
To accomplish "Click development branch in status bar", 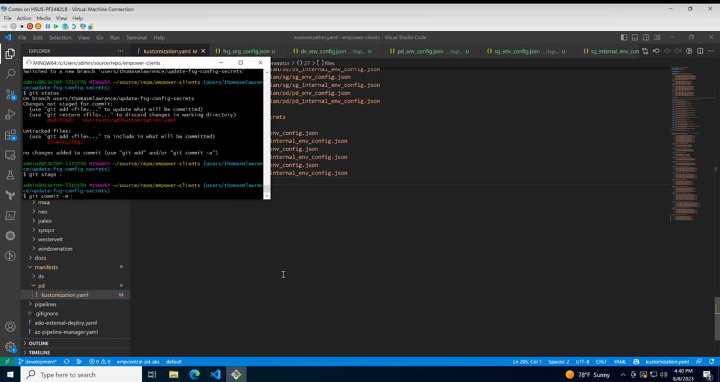I will click(x=37, y=362).
